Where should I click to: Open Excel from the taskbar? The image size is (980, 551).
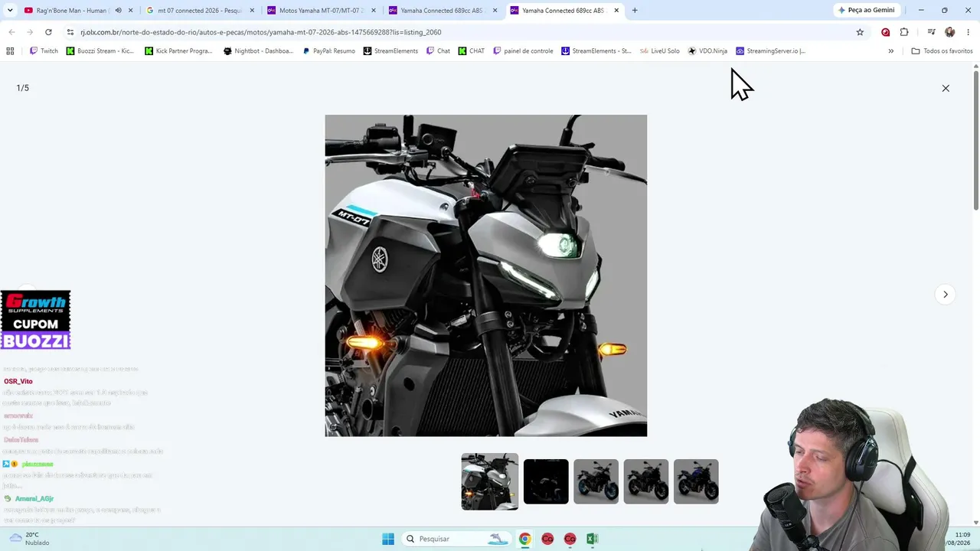592,539
